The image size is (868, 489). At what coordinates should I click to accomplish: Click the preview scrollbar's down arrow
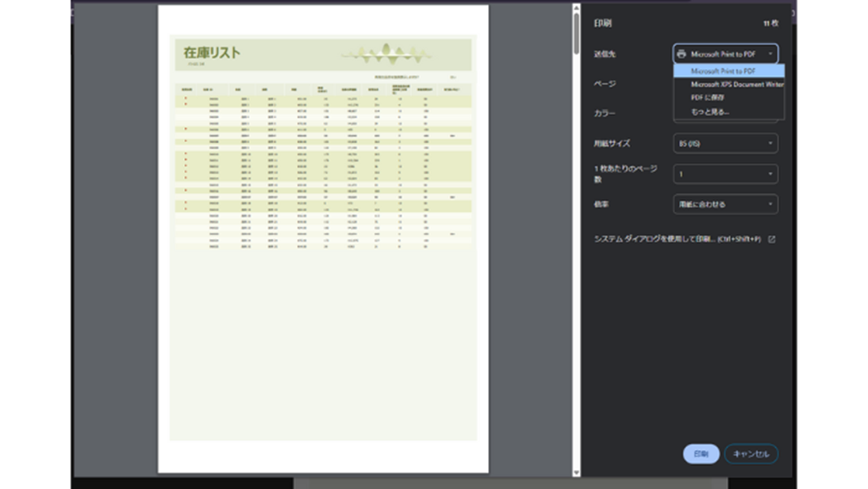tap(576, 472)
